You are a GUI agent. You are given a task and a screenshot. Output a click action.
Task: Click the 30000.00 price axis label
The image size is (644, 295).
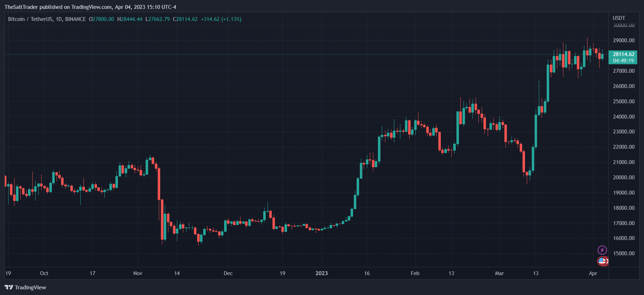(624, 25)
